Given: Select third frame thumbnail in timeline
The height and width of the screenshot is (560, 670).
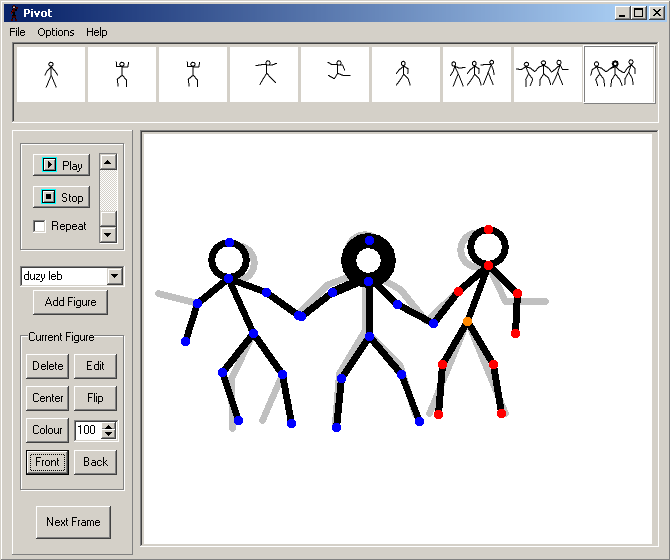Looking at the screenshot, I should pos(193,74).
